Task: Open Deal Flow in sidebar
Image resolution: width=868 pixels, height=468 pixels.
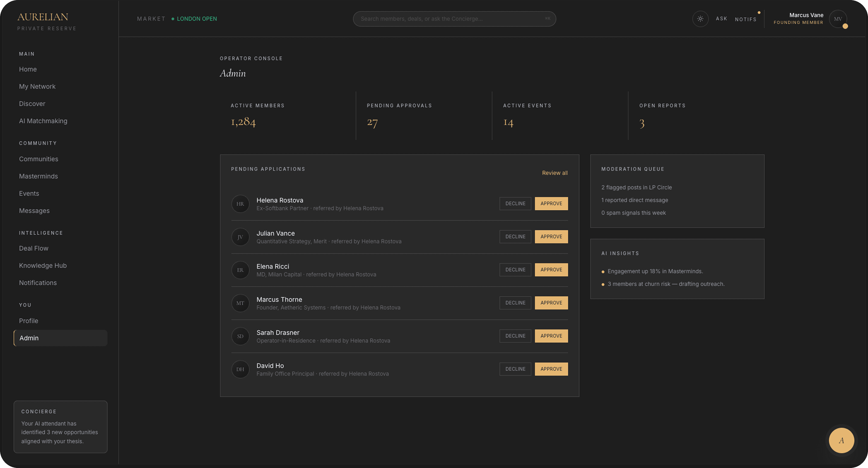Action: (x=34, y=248)
